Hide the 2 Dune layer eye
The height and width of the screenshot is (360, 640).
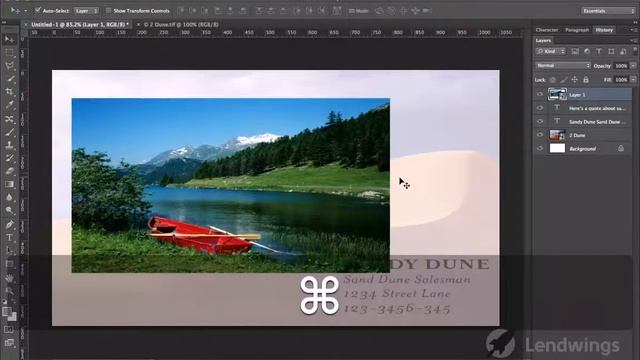tap(540, 135)
